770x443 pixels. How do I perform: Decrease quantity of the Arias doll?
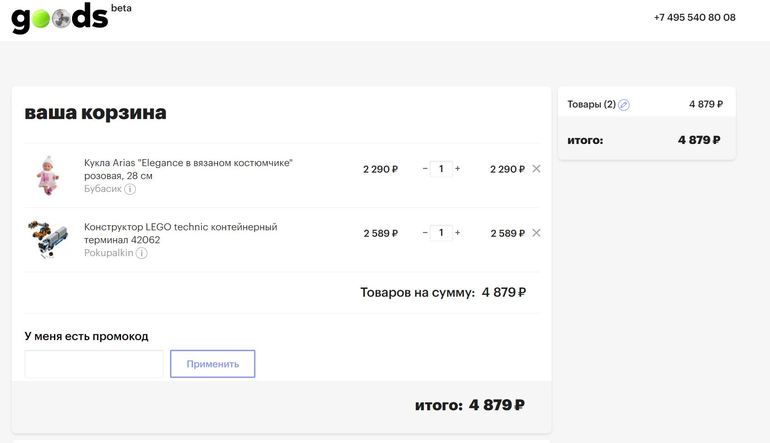tap(425, 169)
